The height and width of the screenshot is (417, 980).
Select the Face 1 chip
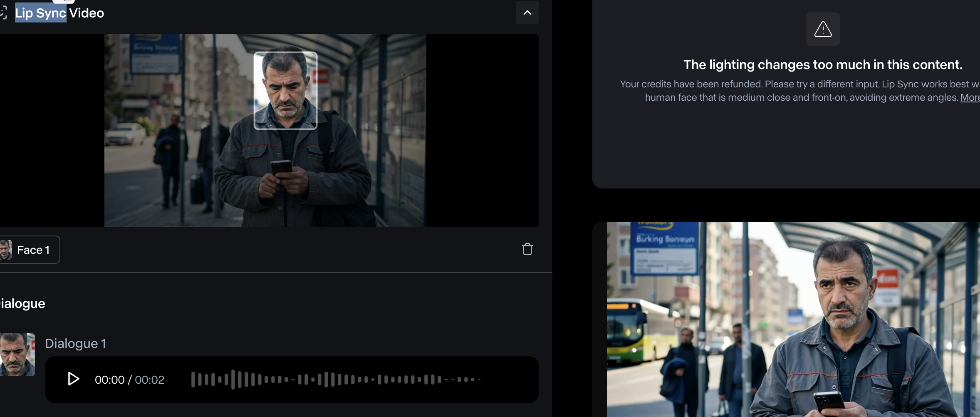[x=29, y=250]
